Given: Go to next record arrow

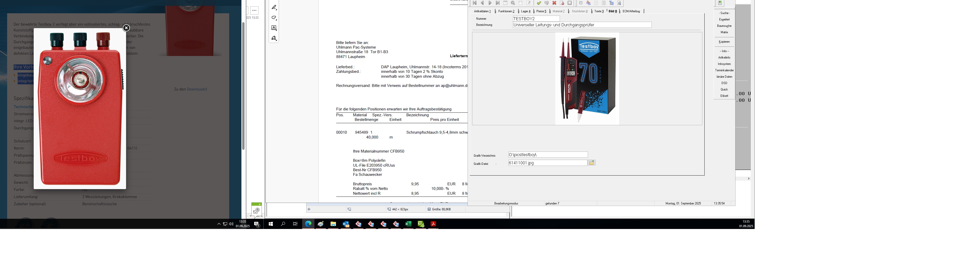Looking at the screenshot, I should coord(490,3).
